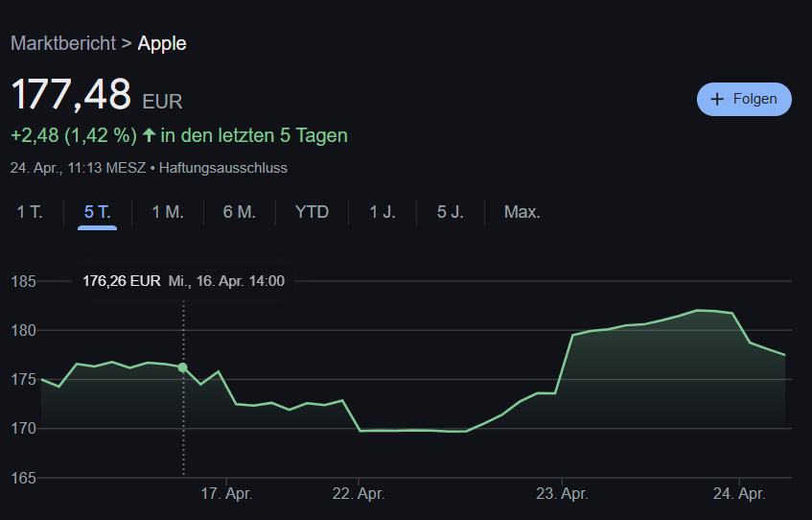Click the 176,26 EUR tooltip value
The height and width of the screenshot is (520, 812).
[x=121, y=281]
